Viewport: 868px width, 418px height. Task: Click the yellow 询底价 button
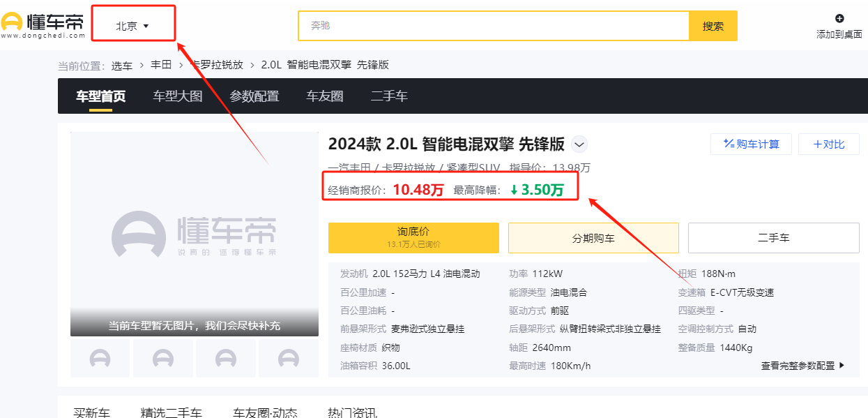coord(413,237)
